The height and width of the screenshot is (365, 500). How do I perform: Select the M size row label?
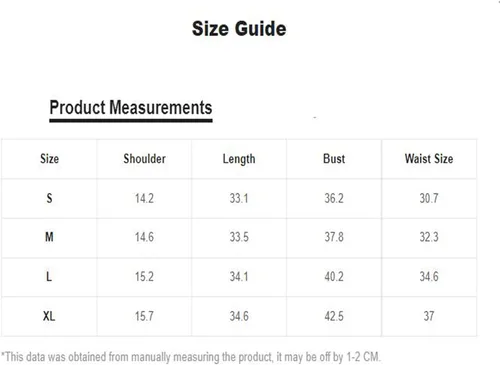tap(49, 237)
